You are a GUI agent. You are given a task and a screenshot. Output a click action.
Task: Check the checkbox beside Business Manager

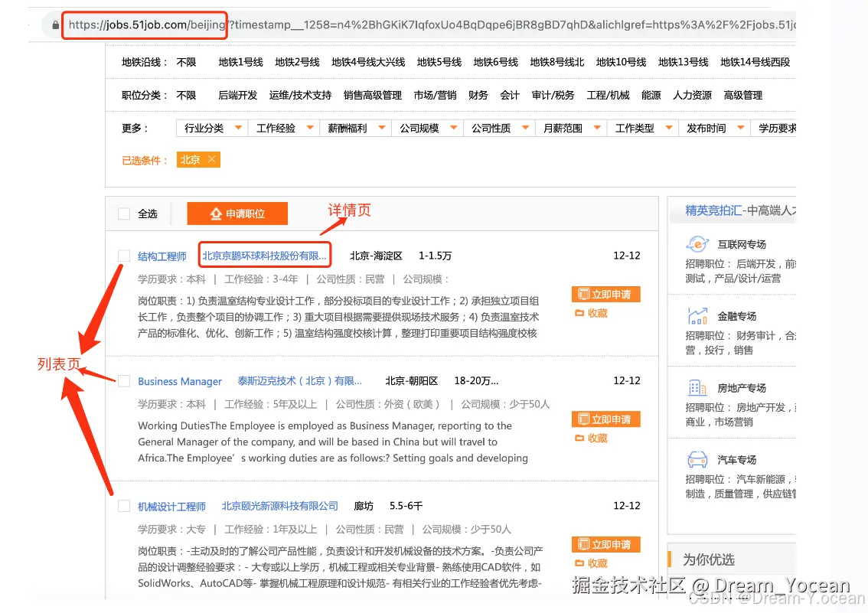pyautogui.click(x=123, y=381)
